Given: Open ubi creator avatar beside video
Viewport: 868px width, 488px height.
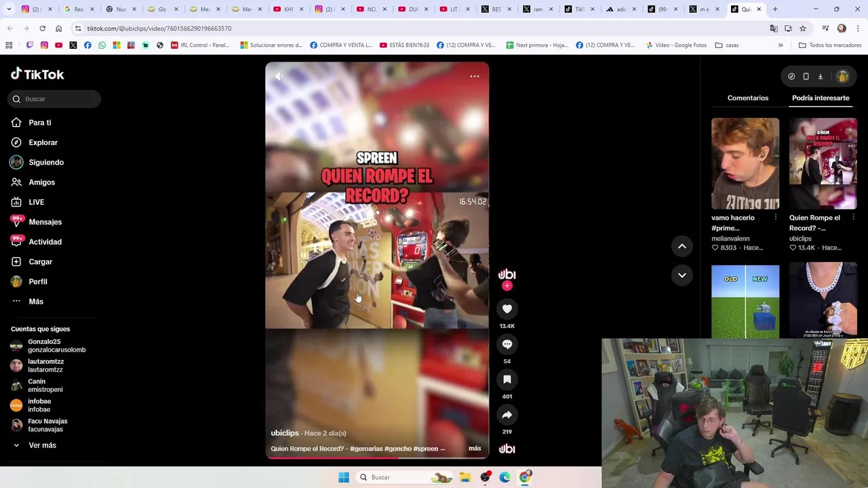Looking at the screenshot, I should [x=507, y=274].
